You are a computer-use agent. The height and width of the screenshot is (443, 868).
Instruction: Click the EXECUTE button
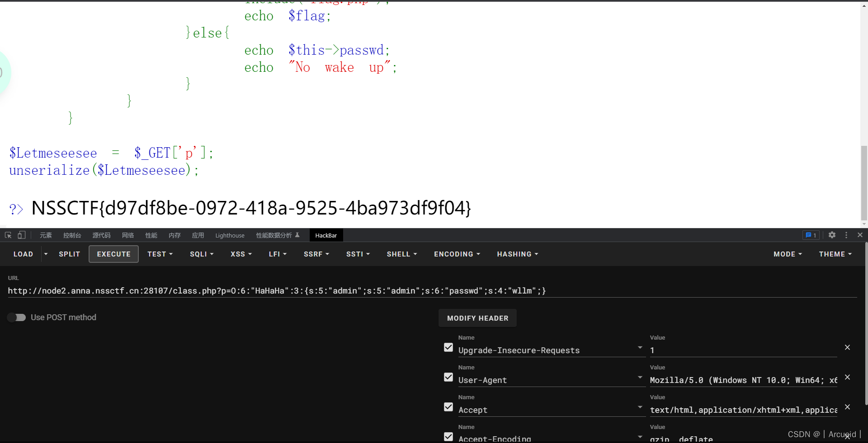(x=114, y=254)
